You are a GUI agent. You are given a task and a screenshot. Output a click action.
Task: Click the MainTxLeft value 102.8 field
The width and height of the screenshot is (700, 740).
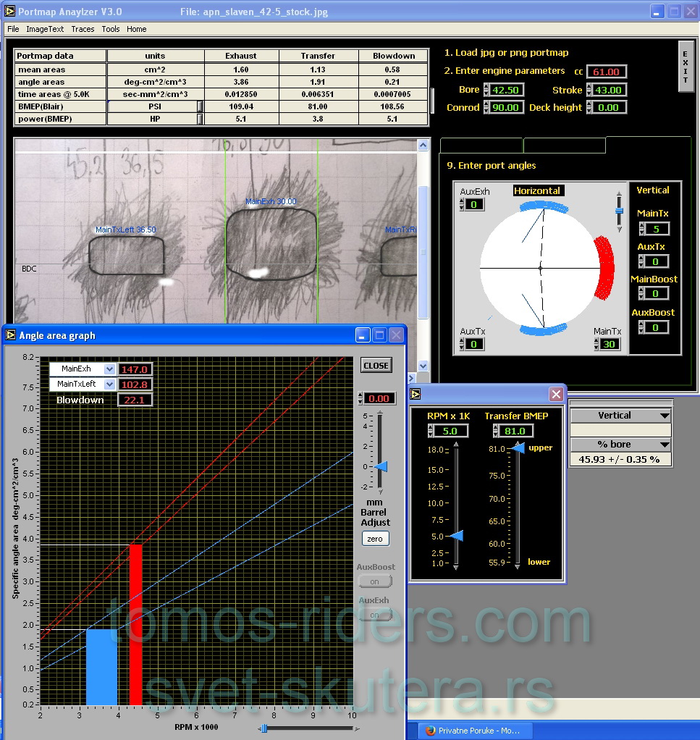(135, 384)
